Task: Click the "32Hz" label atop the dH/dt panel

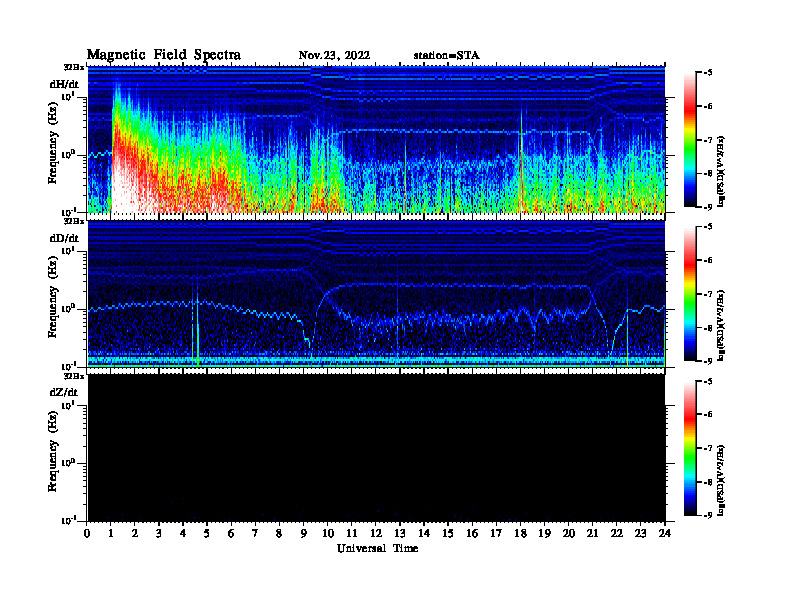Action: coord(73,67)
